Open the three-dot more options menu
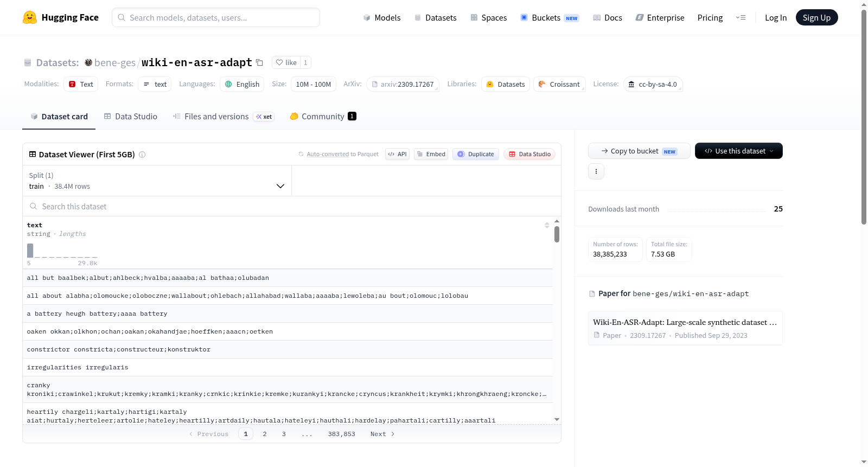 click(x=596, y=171)
